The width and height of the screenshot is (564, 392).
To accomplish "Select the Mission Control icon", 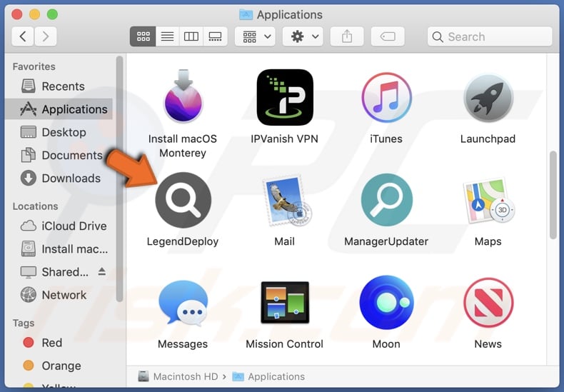I will click(x=285, y=303).
